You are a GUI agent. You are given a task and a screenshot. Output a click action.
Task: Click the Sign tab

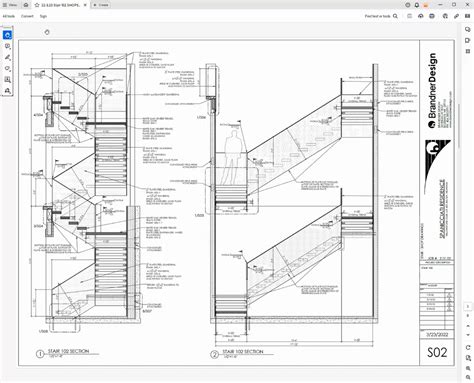tap(43, 16)
